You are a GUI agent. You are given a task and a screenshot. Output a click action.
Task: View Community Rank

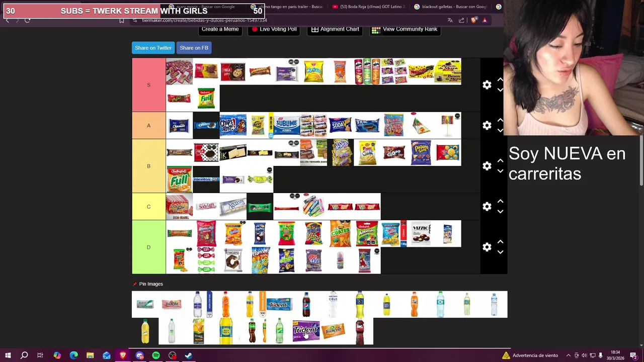[405, 29]
